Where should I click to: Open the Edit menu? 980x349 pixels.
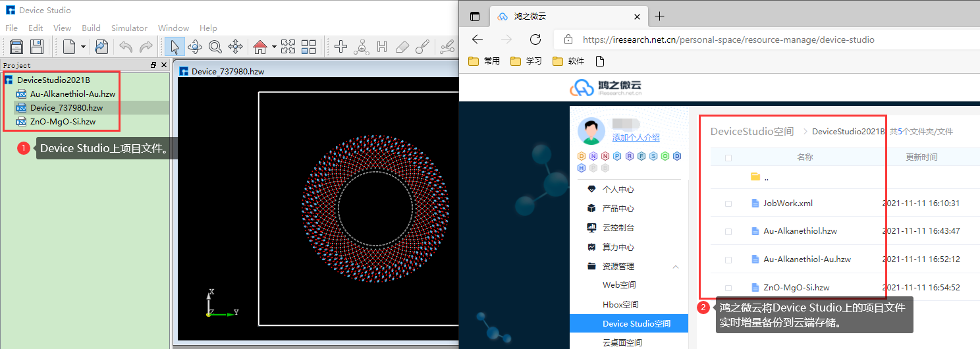[x=36, y=28]
